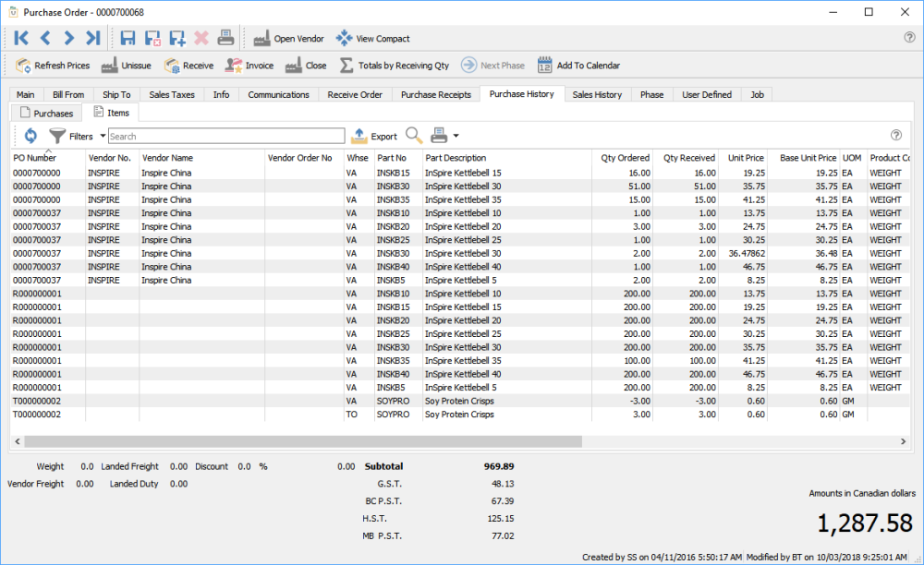The width and height of the screenshot is (924, 565).
Task: Expand the Filters dropdown arrow
Action: point(103,136)
